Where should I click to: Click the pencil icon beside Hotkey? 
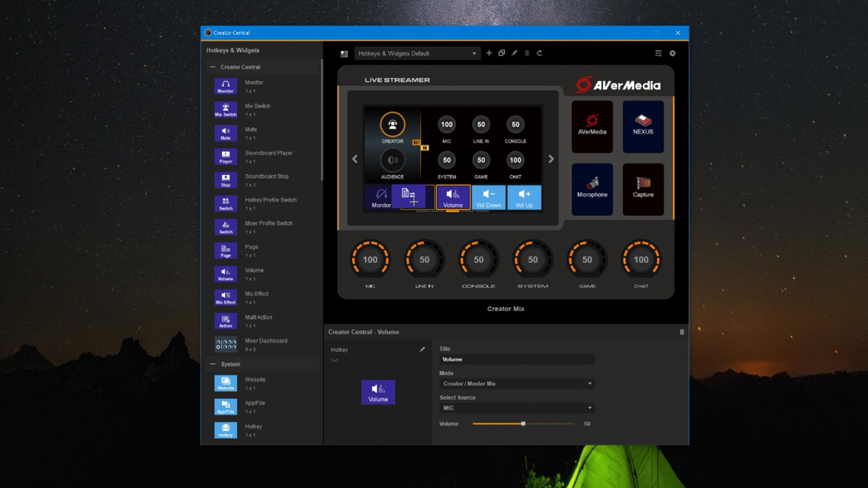422,350
